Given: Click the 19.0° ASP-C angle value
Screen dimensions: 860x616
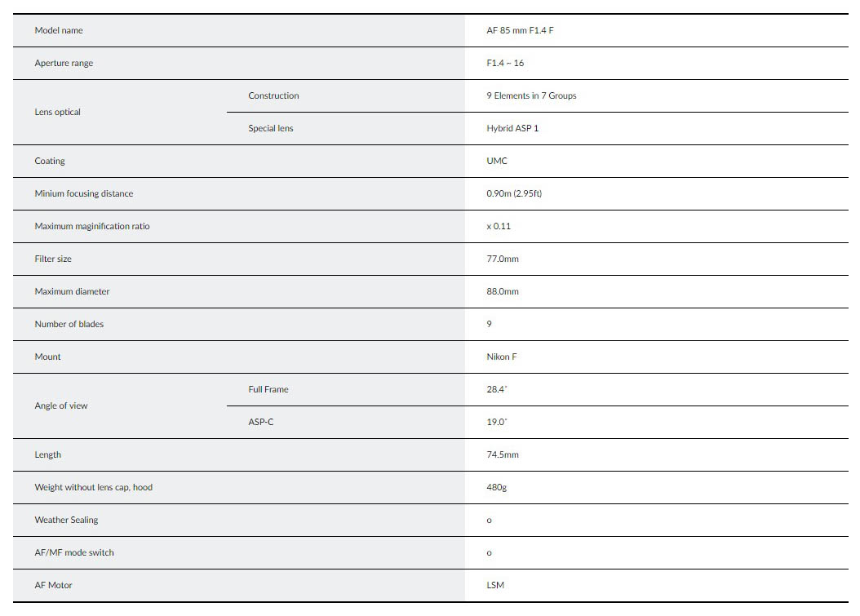Looking at the screenshot, I should [497, 423].
